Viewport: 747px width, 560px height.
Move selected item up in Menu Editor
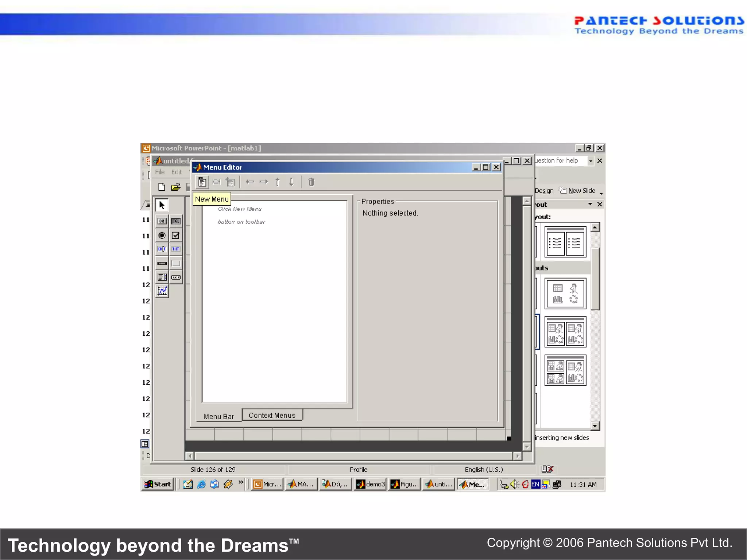(x=278, y=182)
